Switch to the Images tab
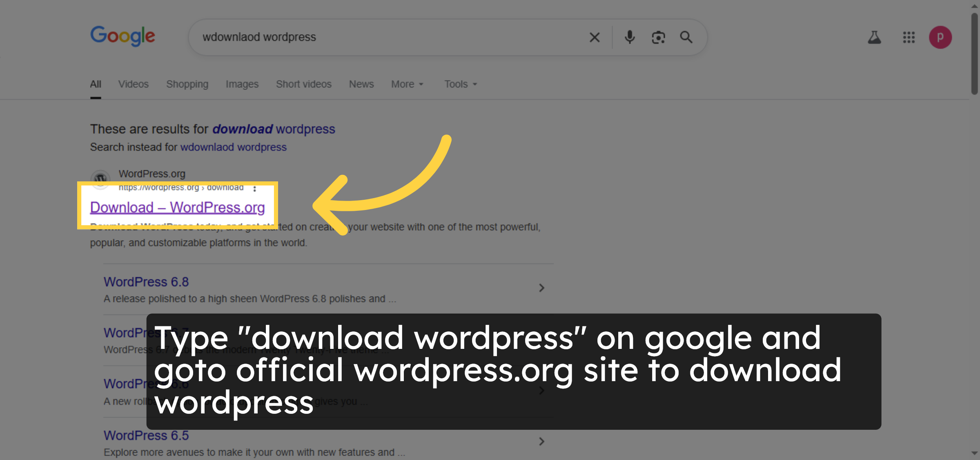Screen dimensions: 980x460 tap(242, 84)
